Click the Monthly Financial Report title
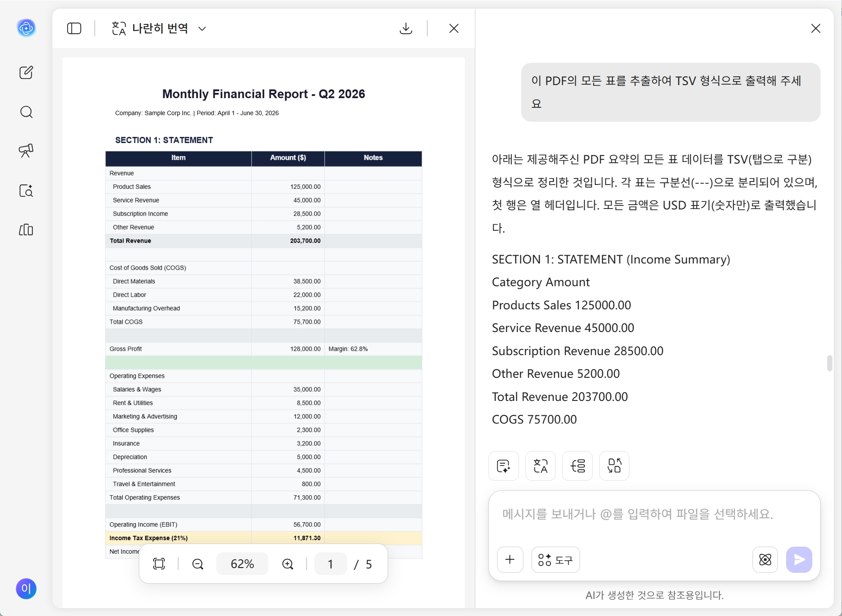Screen dimensions: 842x616 tap(264, 94)
